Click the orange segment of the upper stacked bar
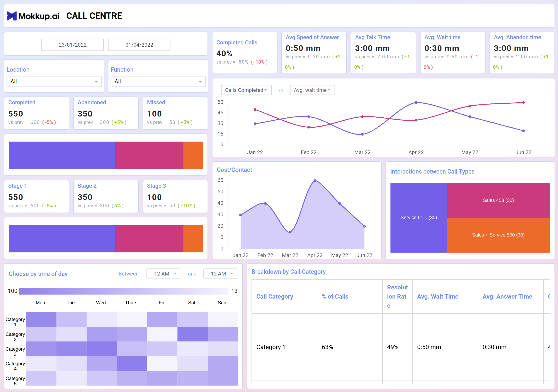Image resolution: width=558 pixels, height=392 pixels. coord(193,155)
